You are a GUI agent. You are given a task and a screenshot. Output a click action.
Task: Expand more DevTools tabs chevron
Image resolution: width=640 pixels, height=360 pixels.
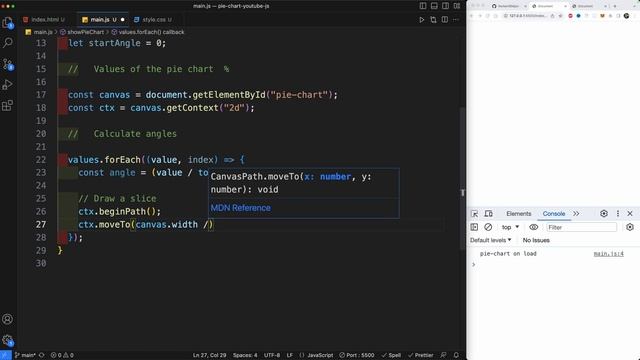(x=576, y=213)
